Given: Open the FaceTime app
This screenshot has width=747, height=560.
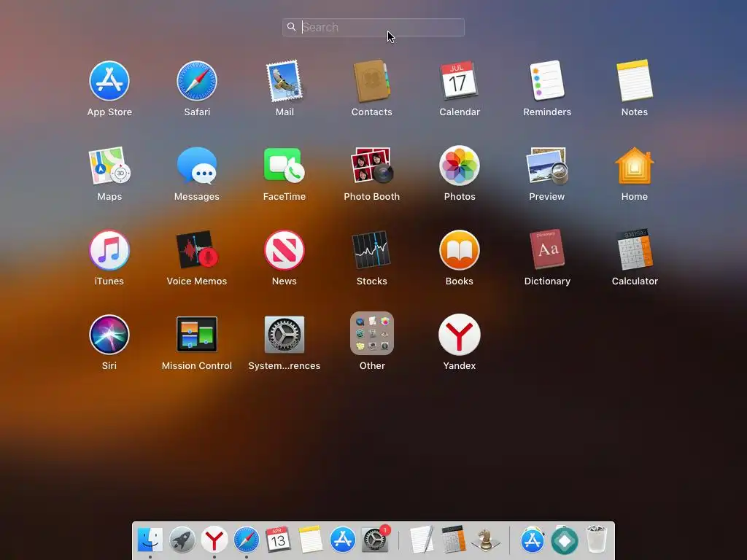Looking at the screenshot, I should pyautogui.click(x=285, y=166).
